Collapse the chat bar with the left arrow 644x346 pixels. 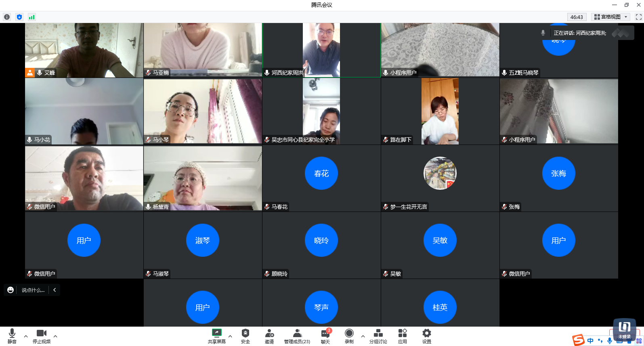55,290
